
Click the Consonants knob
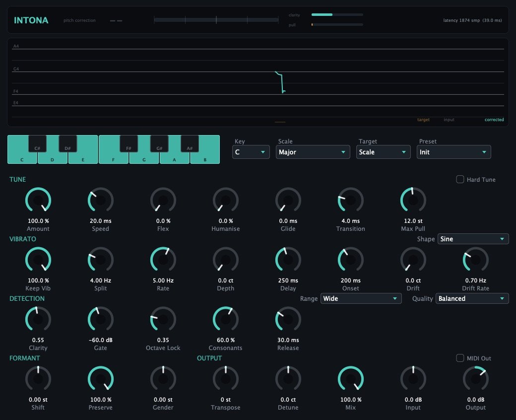(x=225, y=319)
